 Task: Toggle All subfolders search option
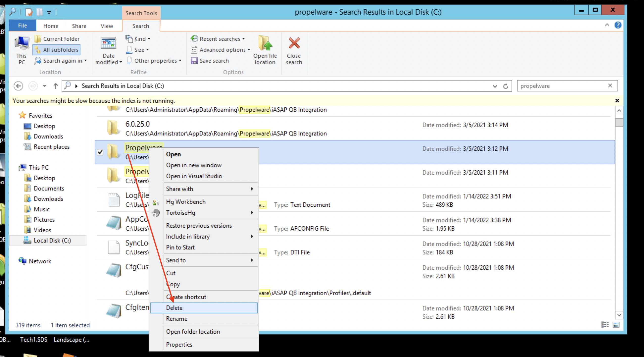click(56, 50)
